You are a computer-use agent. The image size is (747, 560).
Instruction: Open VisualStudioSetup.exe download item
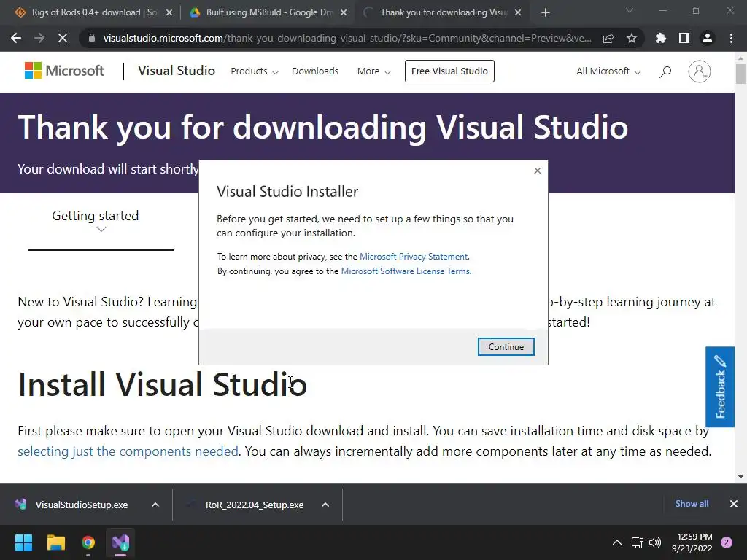click(x=81, y=505)
